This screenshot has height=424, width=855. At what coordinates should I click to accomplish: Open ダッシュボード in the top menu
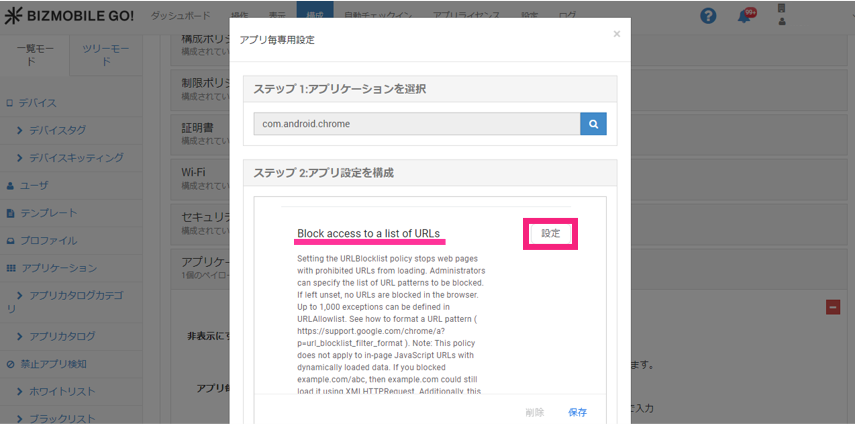coord(181,16)
